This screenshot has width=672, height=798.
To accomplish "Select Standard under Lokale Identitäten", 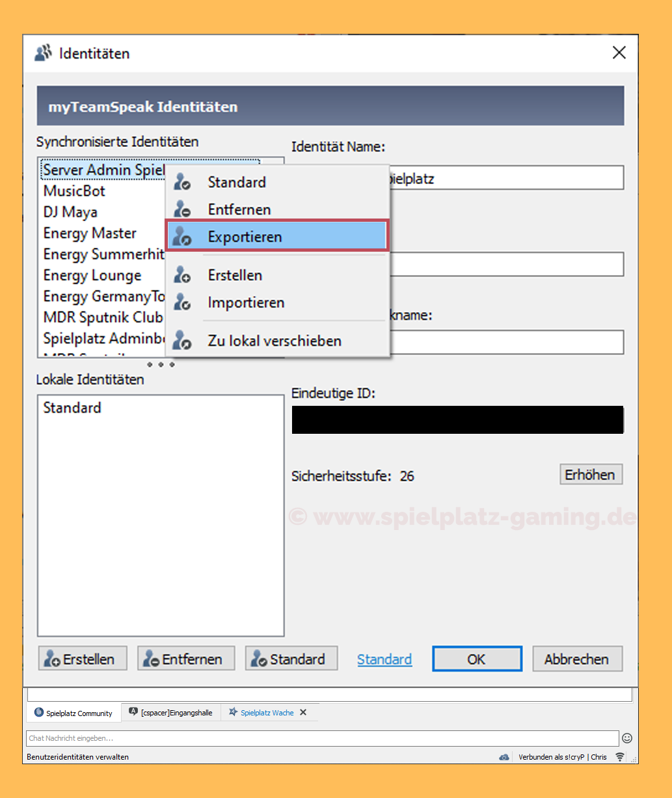I will 72,408.
